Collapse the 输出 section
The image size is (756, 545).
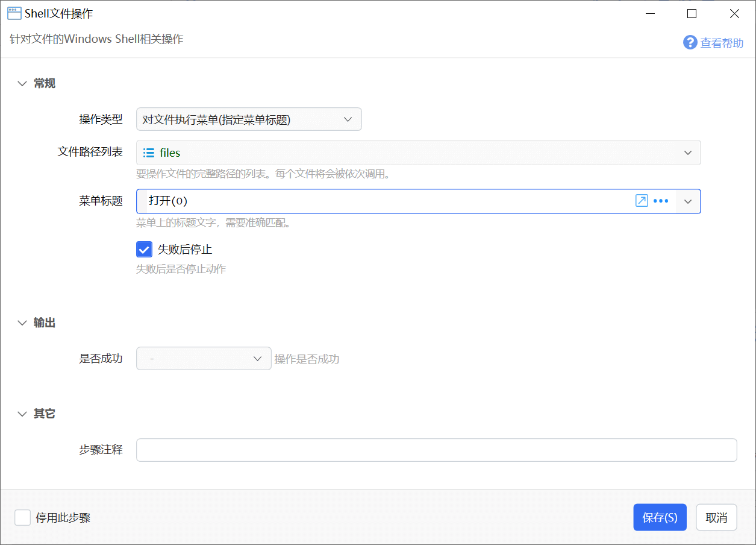pyautogui.click(x=22, y=323)
